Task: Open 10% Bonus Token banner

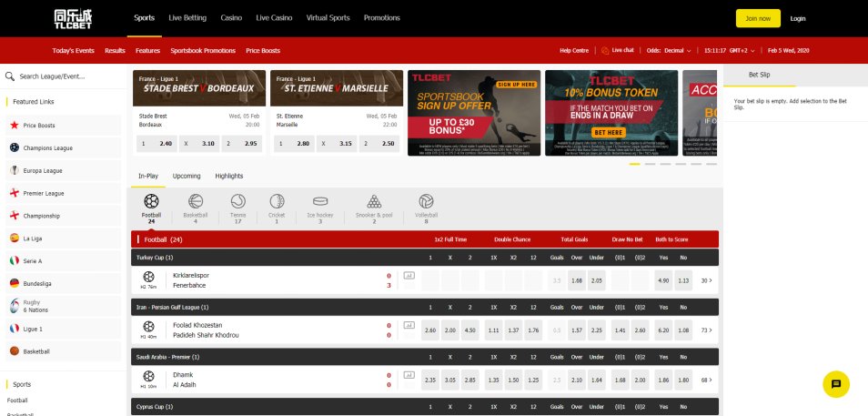Action: point(611,113)
